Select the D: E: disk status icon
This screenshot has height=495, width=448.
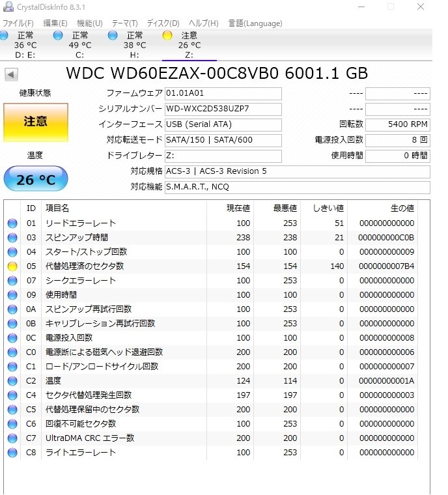coord(4,35)
